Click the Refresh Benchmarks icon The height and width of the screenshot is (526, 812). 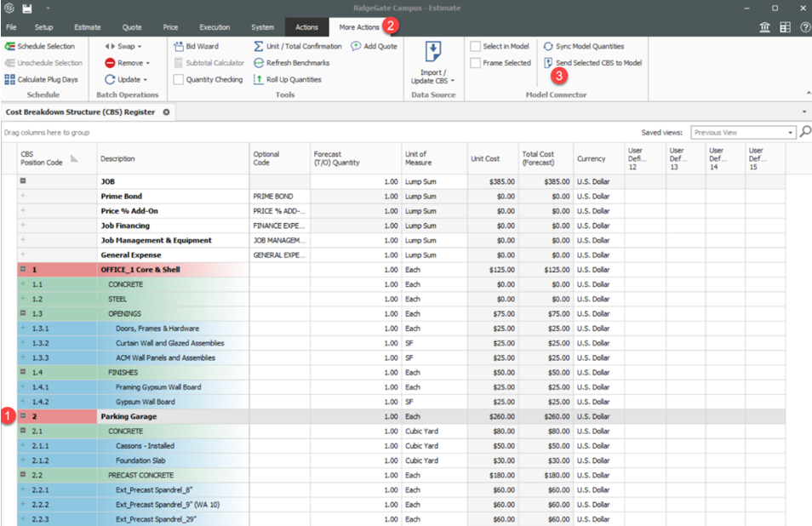point(259,63)
